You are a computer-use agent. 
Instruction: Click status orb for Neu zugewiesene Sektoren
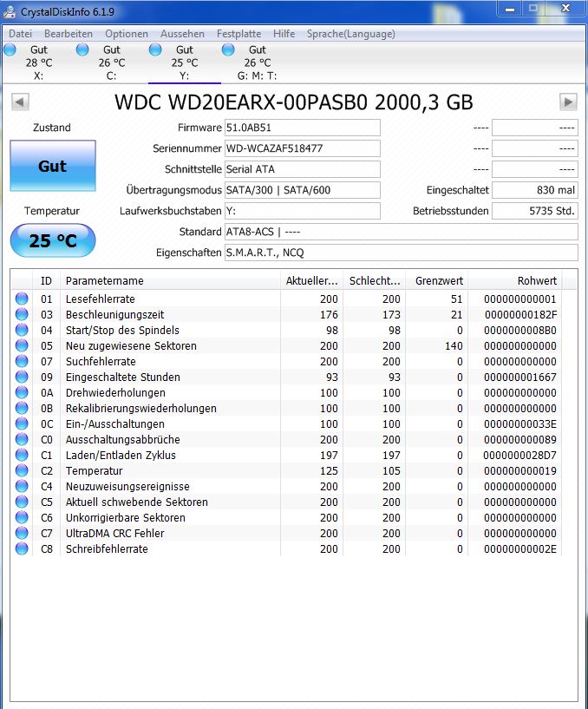22,345
